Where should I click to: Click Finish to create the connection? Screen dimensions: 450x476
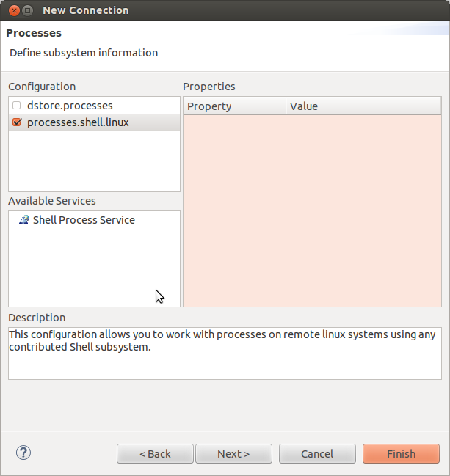(x=401, y=453)
